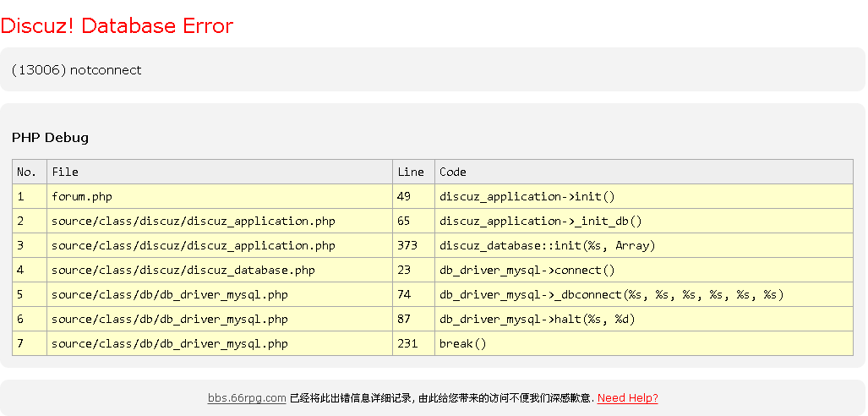Click line number 65 cell
Screen dimensions: 868x416
pyautogui.click(x=413, y=221)
